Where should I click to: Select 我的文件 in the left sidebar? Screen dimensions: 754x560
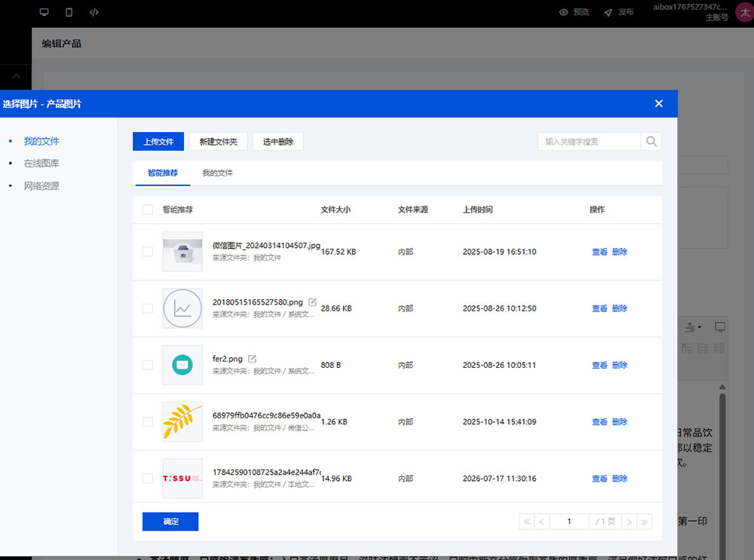pos(41,142)
